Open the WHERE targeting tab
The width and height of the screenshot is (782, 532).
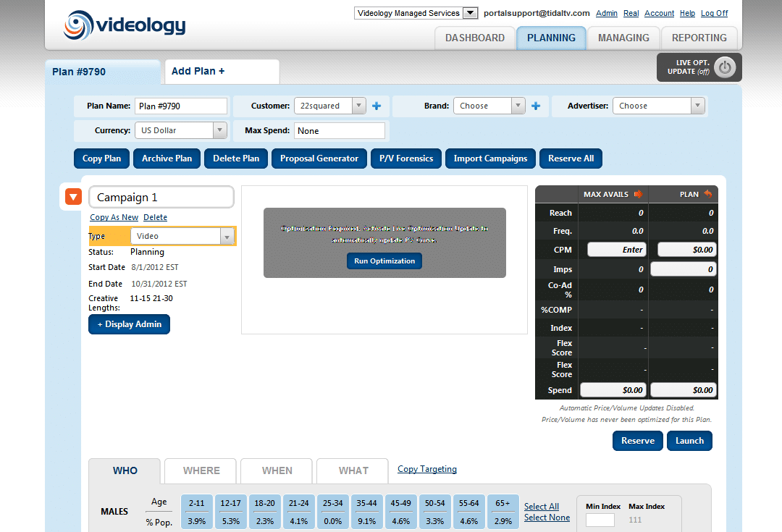pyautogui.click(x=201, y=470)
